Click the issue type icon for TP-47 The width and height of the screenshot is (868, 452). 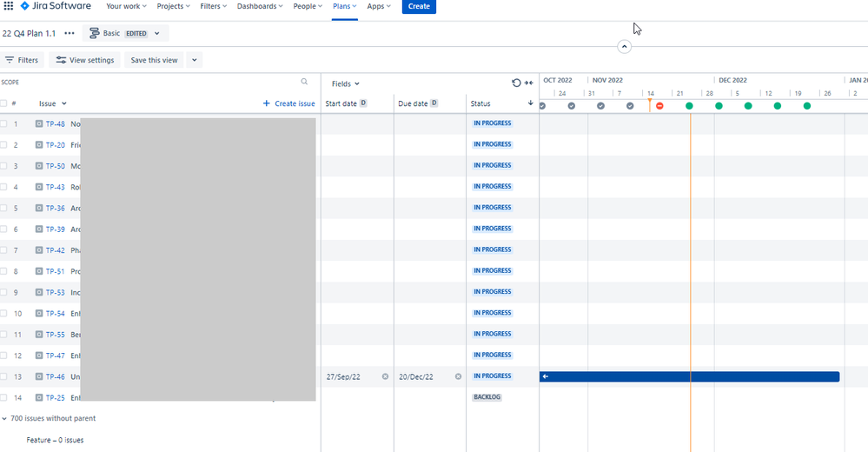(39, 355)
